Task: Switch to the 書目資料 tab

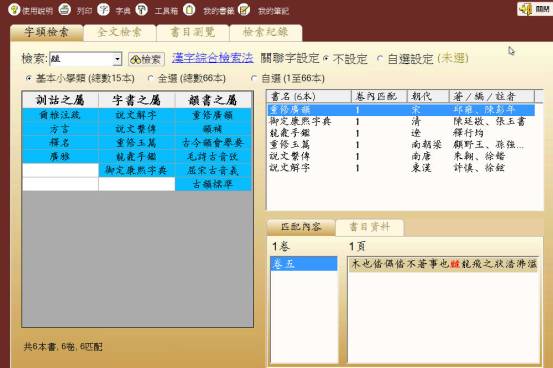Action: click(369, 227)
